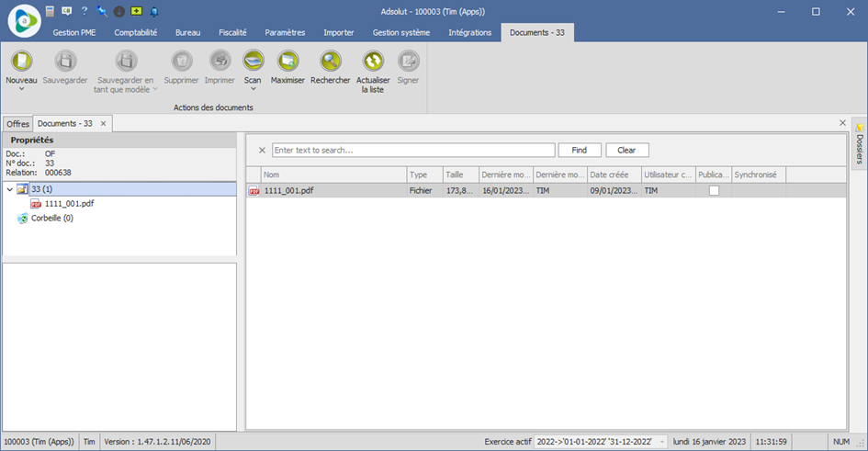Open the Bureau ribbon tab
Viewport: 868px width, 451px height.
(187, 33)
